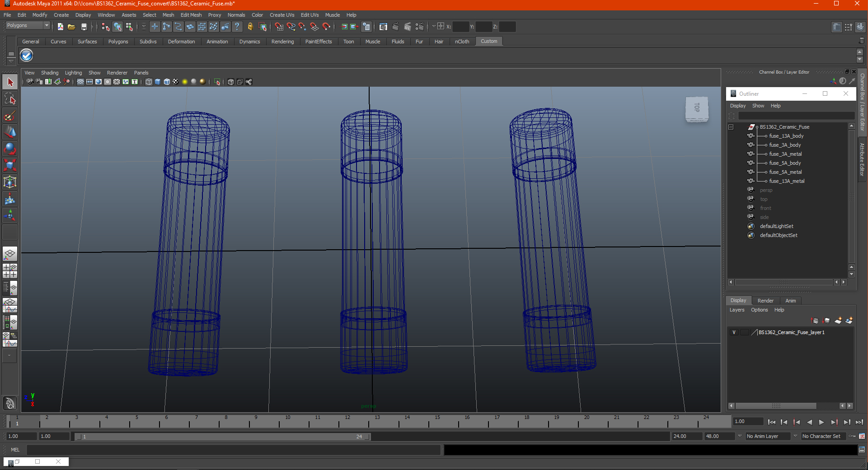The height and width of the screenshot is (470, 868).
Task: Enable snap to curves magnet icon
Action: click(291, 27)
